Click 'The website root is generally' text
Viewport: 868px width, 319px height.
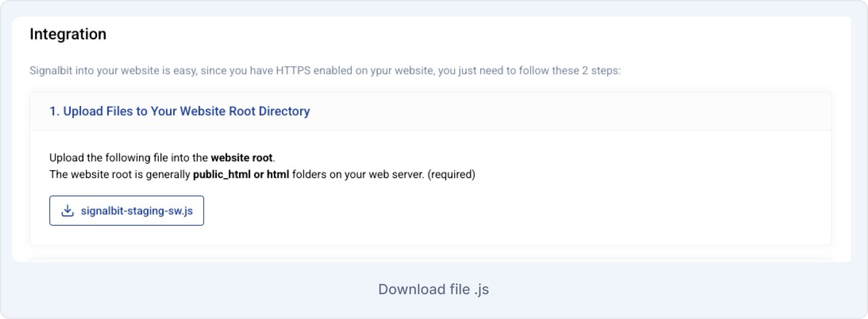(x=120, y=174)
